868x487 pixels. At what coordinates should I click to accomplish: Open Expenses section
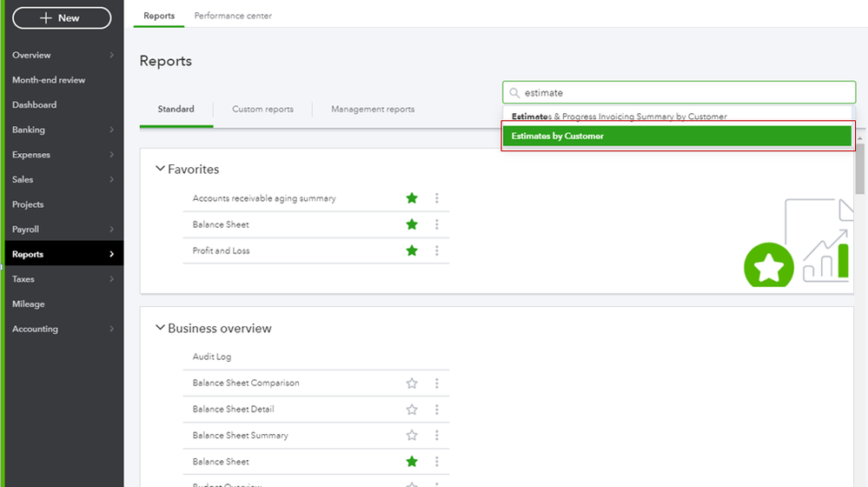click(x=31, y=155)
